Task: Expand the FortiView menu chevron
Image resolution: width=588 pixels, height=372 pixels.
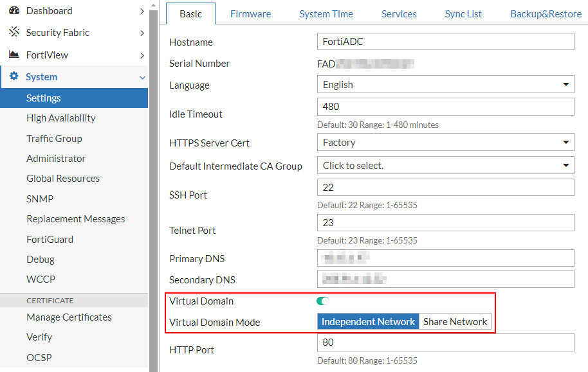Action: [x=142, y=55]
